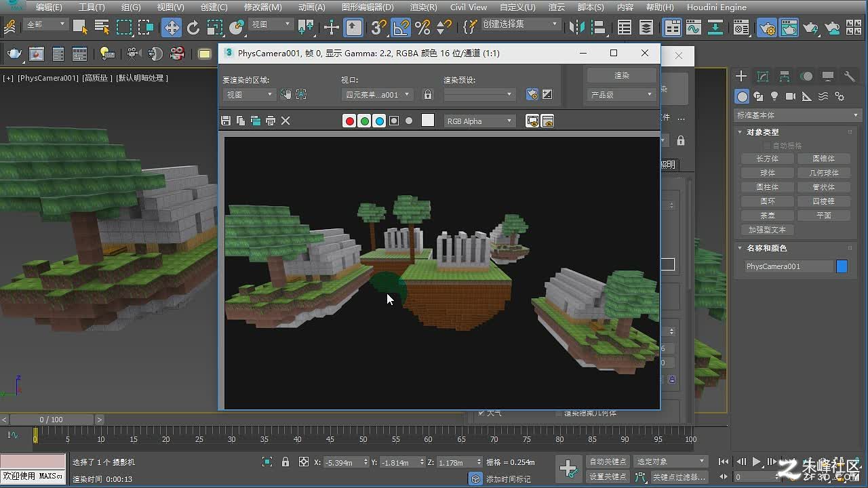Activate the Select and Scale tool
This screenshot has height=488, width=868.
pos(215,28)
